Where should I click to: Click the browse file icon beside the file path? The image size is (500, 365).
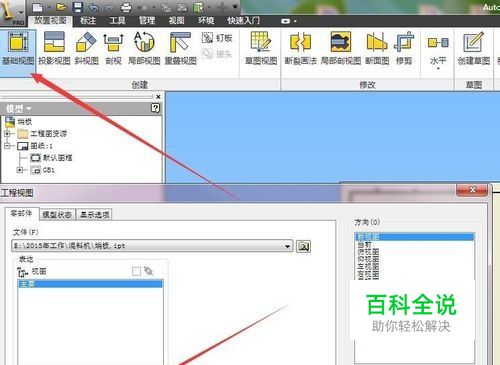pyautogui.click(x=303, y=246)
